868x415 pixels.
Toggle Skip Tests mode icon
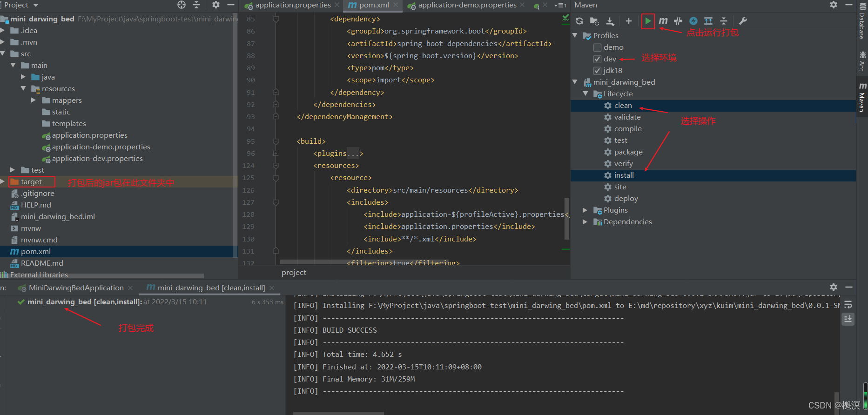693,21
